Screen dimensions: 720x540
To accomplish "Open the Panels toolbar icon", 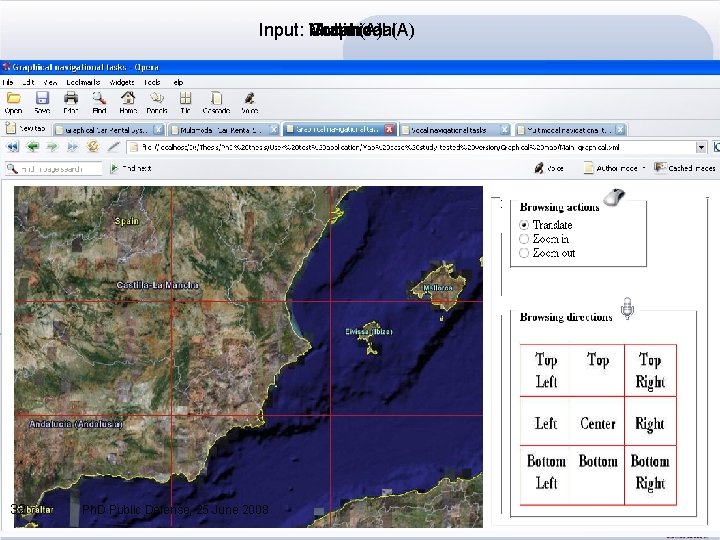I will (157, 98).
